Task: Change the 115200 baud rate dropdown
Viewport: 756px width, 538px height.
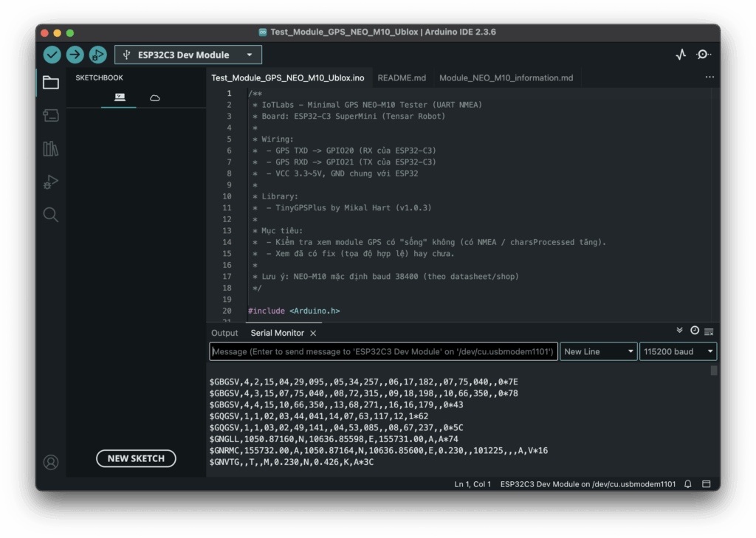Action: tap(678, 352)
